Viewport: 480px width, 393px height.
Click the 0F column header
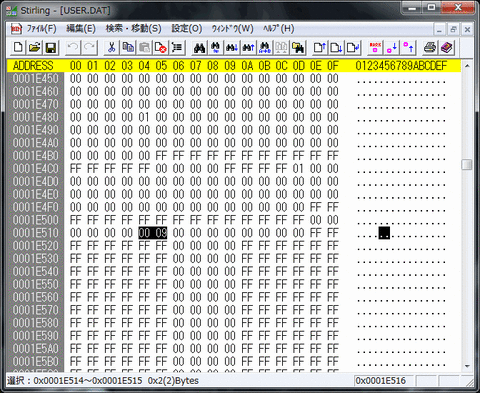333,66
